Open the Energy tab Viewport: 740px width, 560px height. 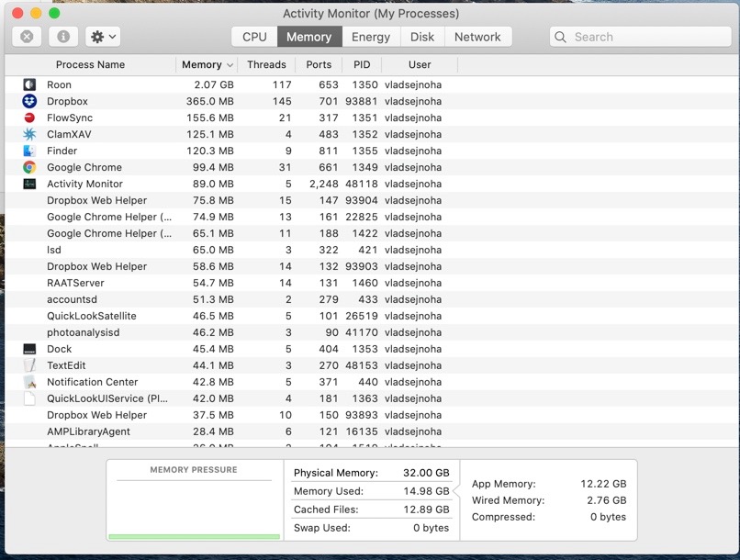click(371, 37)
